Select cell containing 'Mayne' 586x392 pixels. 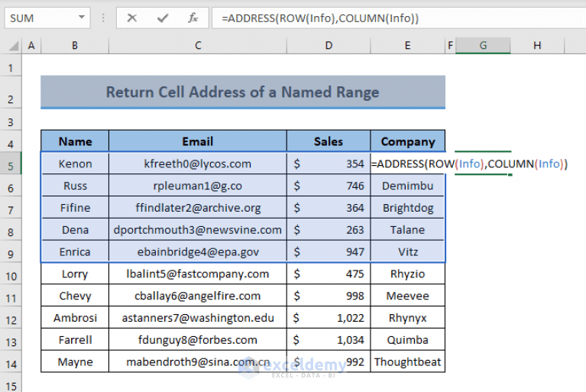click(x=75, y=361)
